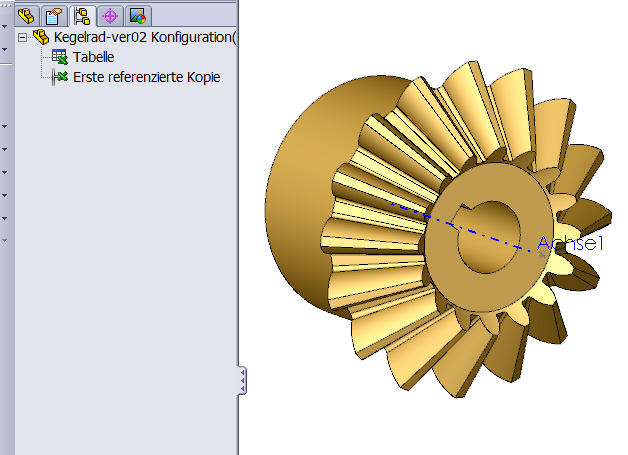628x455 pixels.
Task: Select Erste referenzierte Kopie configuration
Action: pos(146,77)
